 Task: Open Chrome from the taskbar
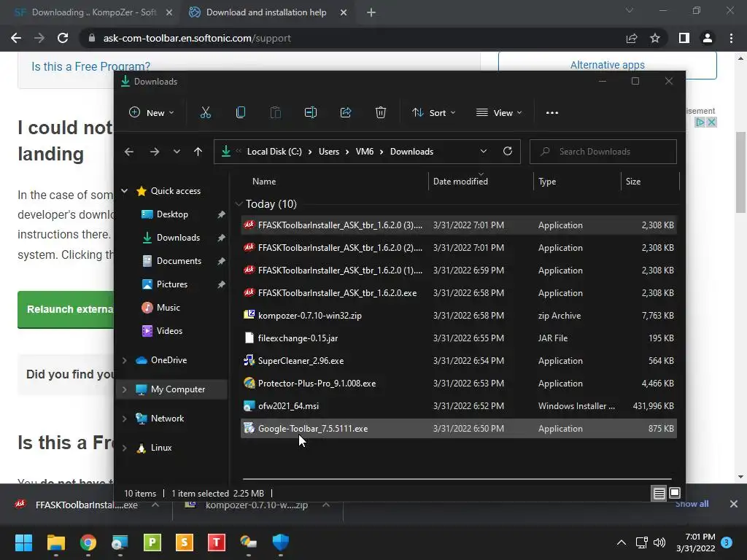[x=88, y=542]
